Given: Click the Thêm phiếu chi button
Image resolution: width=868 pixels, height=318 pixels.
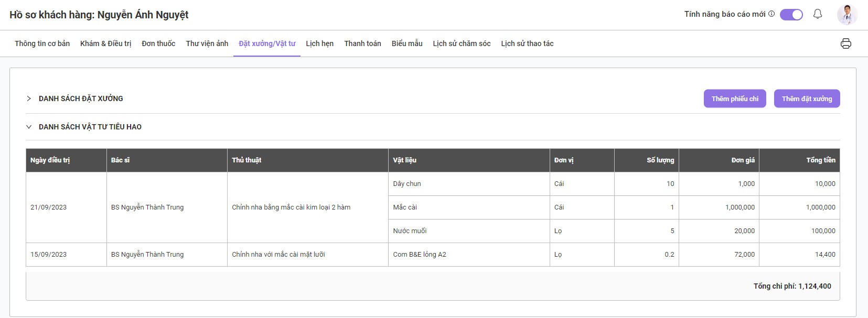Looking at the screenshot, I should coord(735,98).
